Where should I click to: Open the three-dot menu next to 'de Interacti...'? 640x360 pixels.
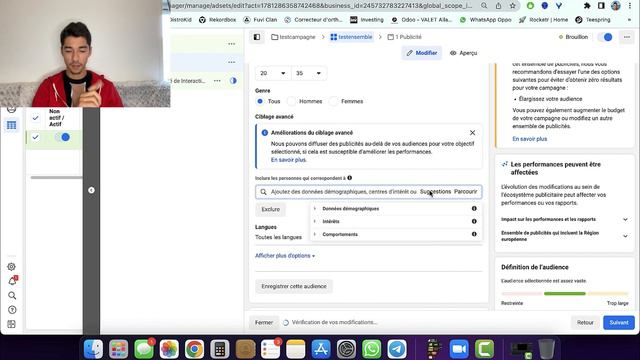pos(217,81)
